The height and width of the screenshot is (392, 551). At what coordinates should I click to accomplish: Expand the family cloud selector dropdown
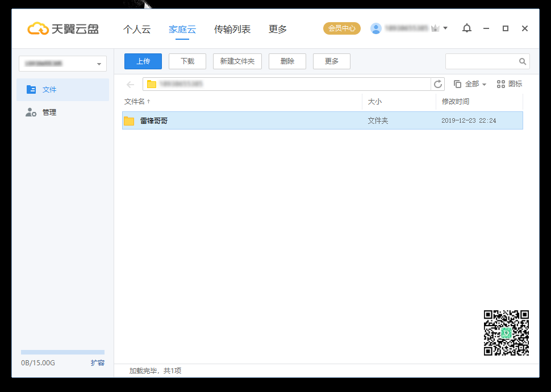pos(63,64)
